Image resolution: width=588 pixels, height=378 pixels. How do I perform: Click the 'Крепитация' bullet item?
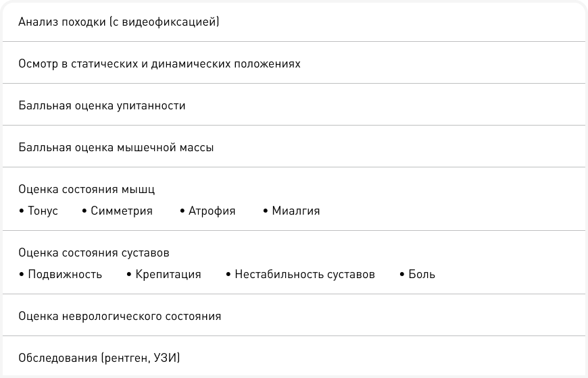(x=168, y=275)
